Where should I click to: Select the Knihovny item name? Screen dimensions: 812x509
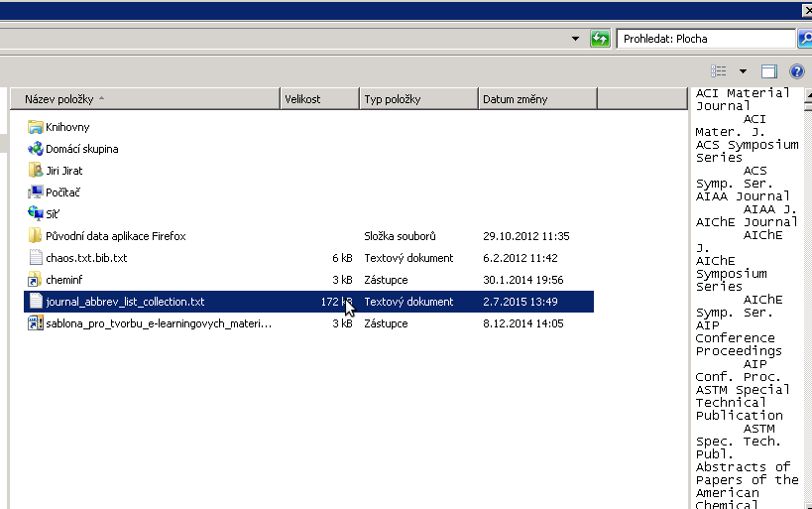click(67, 127)
